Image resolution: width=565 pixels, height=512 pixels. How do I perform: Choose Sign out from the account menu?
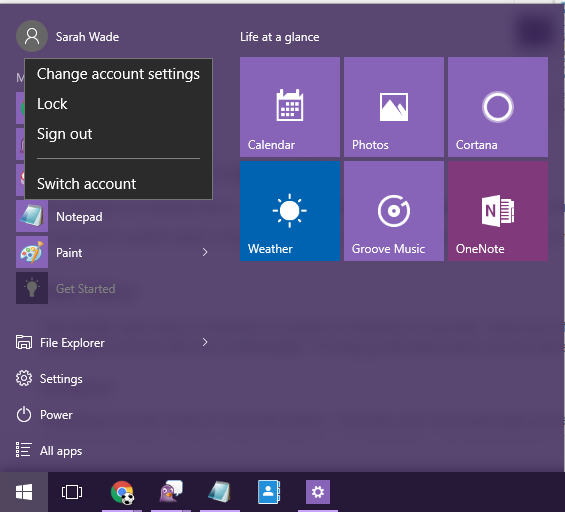point(118,134)
